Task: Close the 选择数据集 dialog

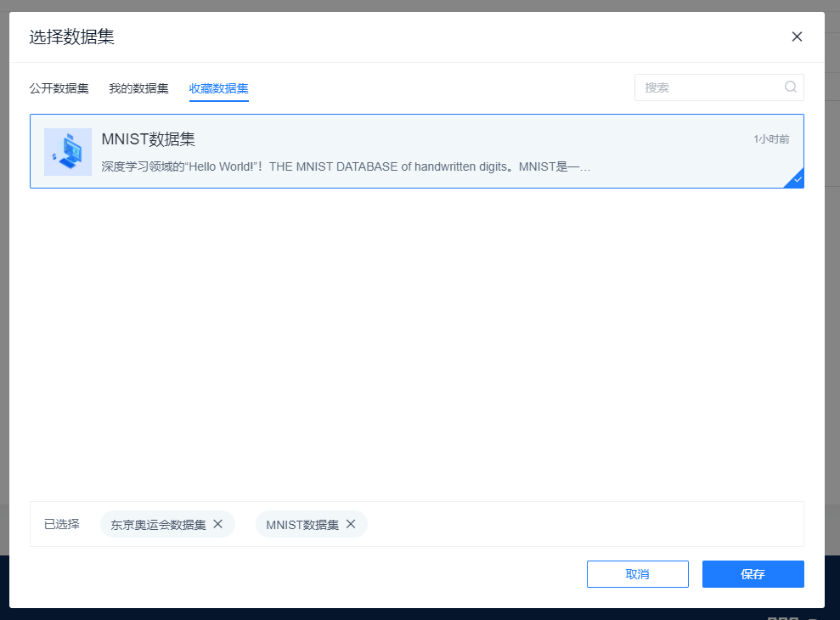Action: [x=797, y=37]
